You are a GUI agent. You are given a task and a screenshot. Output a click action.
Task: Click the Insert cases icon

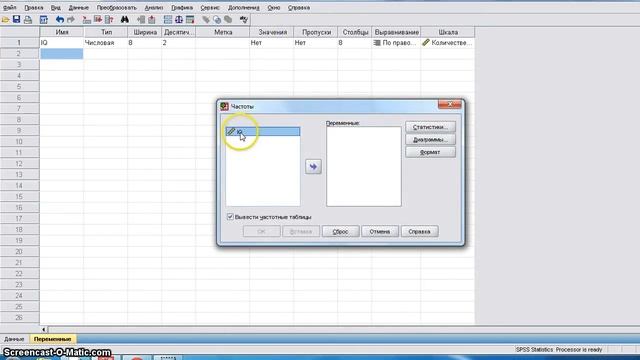click(141, 20)
